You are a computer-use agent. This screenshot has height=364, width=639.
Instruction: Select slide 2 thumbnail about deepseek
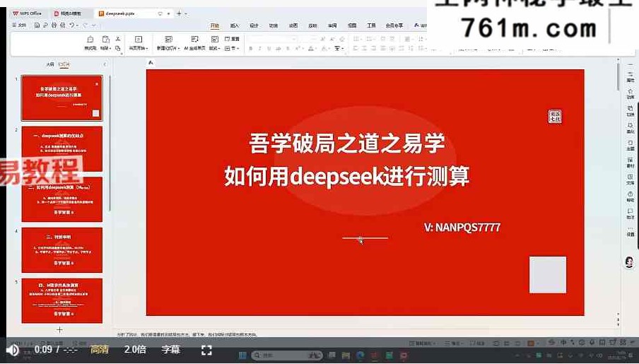coord(62,148)
